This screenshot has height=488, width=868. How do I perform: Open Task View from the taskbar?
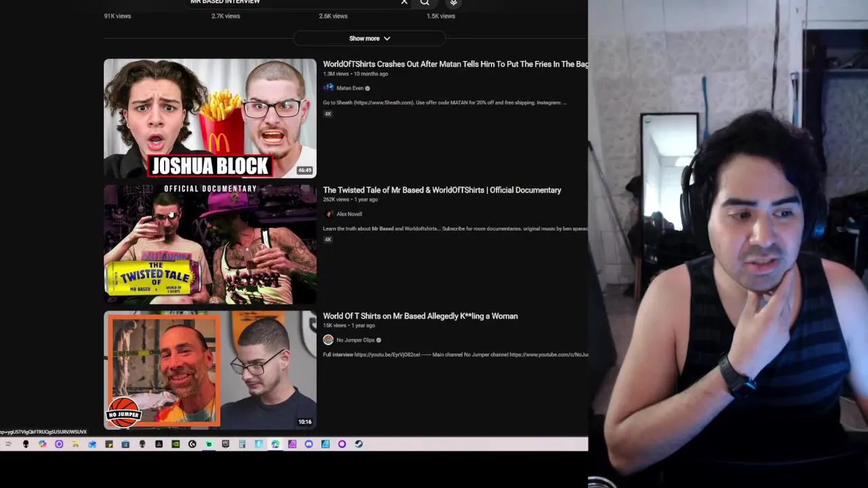8,444
